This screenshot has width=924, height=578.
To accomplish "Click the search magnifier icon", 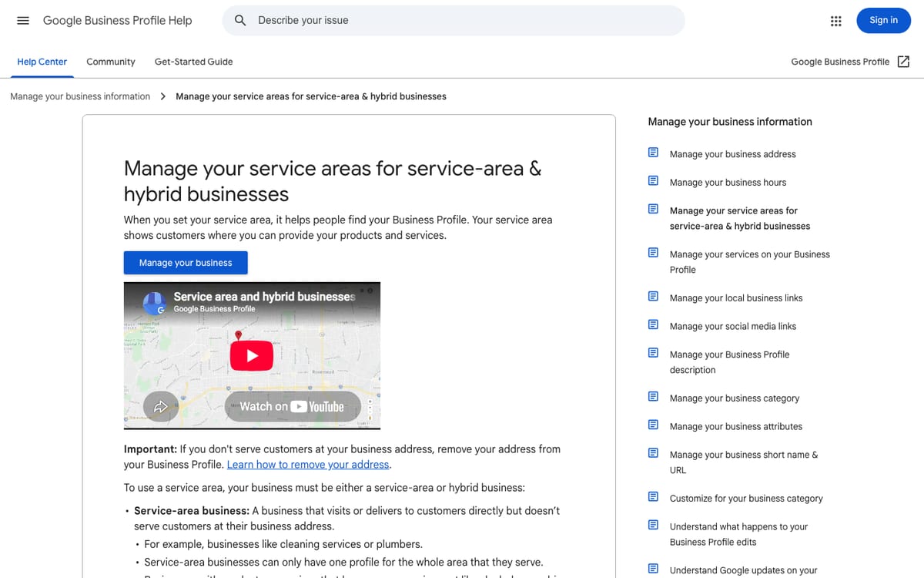I will coord(240,21).
